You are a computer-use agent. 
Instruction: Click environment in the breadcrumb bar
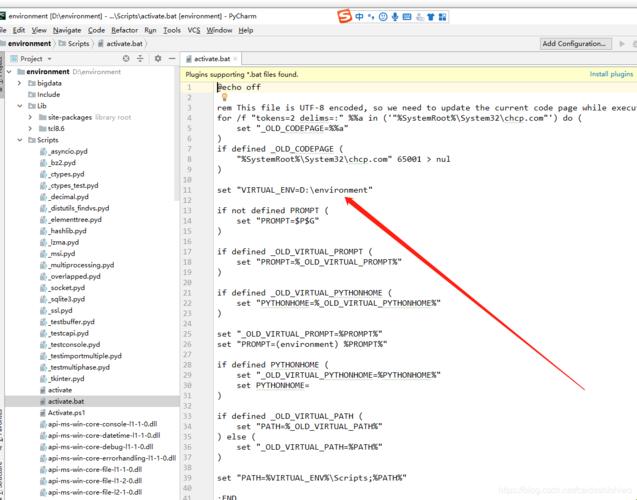tap(29, 43)
